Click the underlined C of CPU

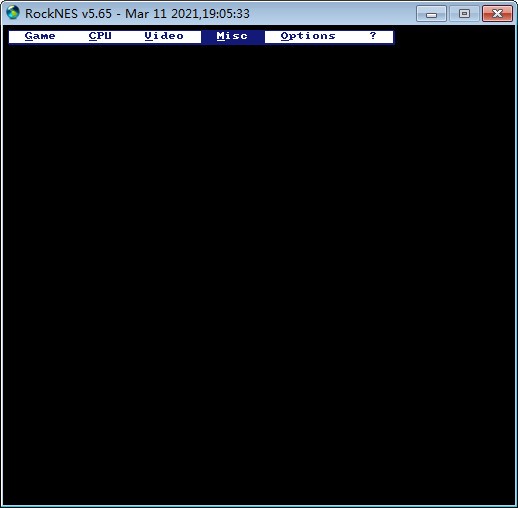[92, 36]
